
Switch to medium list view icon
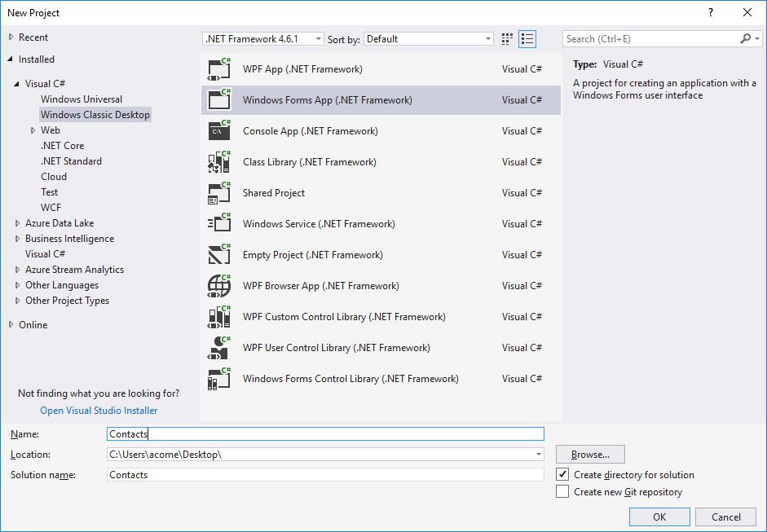527,39
